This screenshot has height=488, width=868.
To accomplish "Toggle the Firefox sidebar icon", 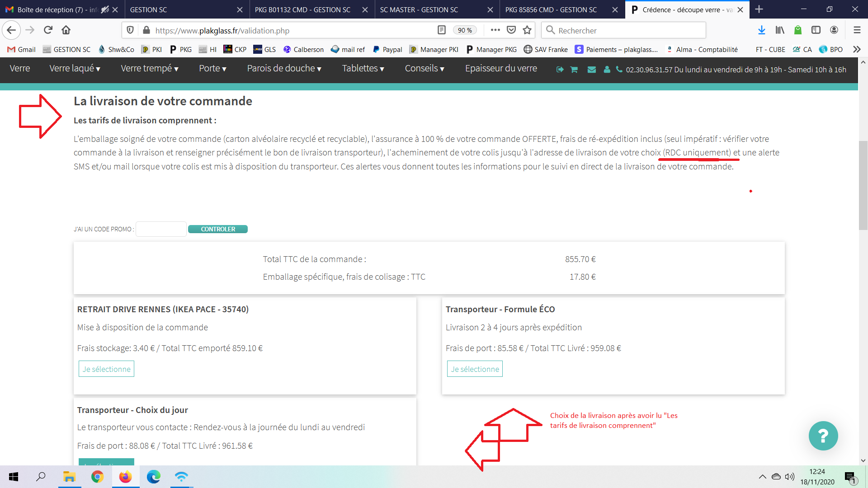I will [816, 30].
